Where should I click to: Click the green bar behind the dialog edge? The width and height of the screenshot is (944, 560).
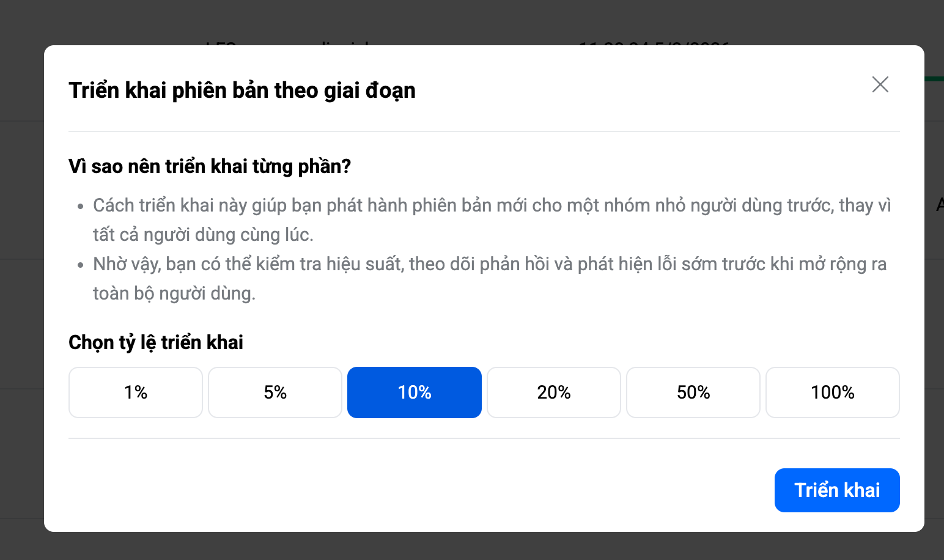point(934,79)
